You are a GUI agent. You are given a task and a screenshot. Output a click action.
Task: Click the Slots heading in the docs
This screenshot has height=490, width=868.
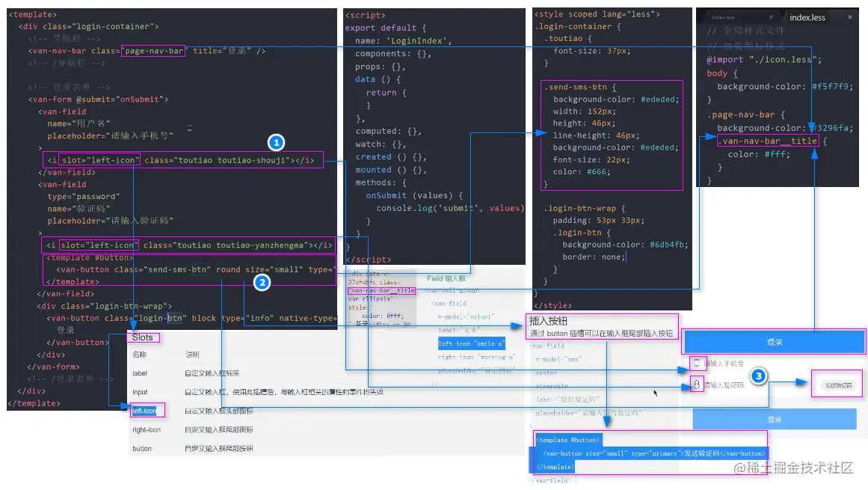(142, 337)
